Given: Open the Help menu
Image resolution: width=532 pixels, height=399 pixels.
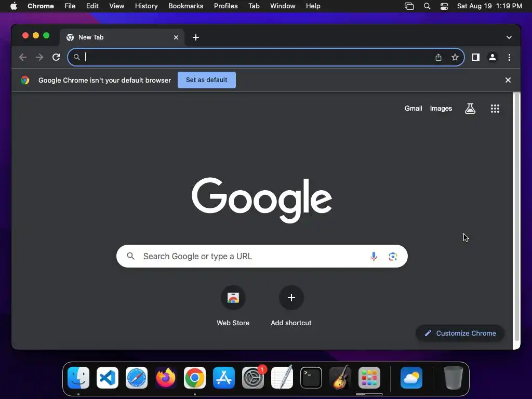Looking at the screenshot, I should point(313,6).
